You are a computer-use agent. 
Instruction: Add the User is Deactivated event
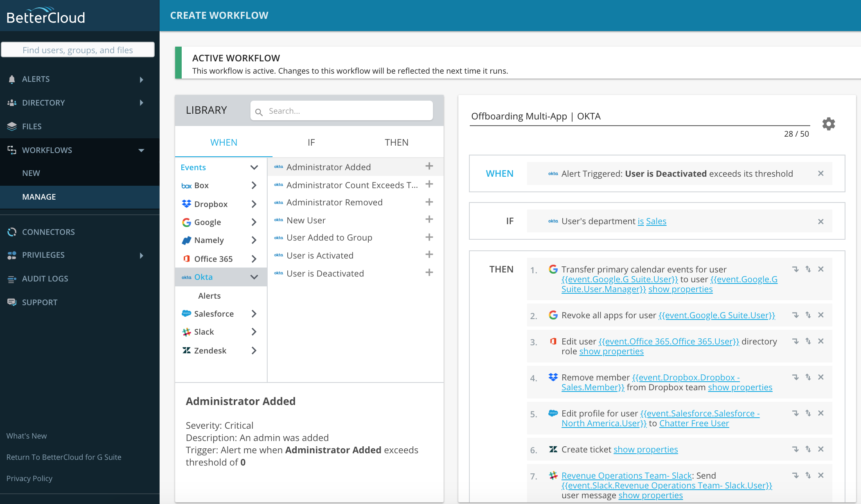pyautogui.click(x=429, y=272)
